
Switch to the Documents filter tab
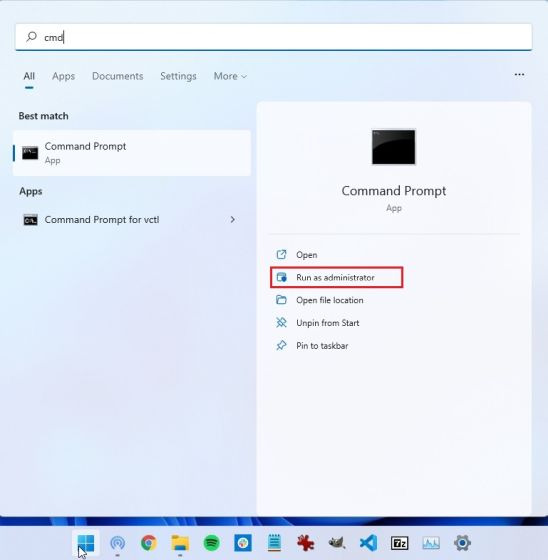pos(118,76)
